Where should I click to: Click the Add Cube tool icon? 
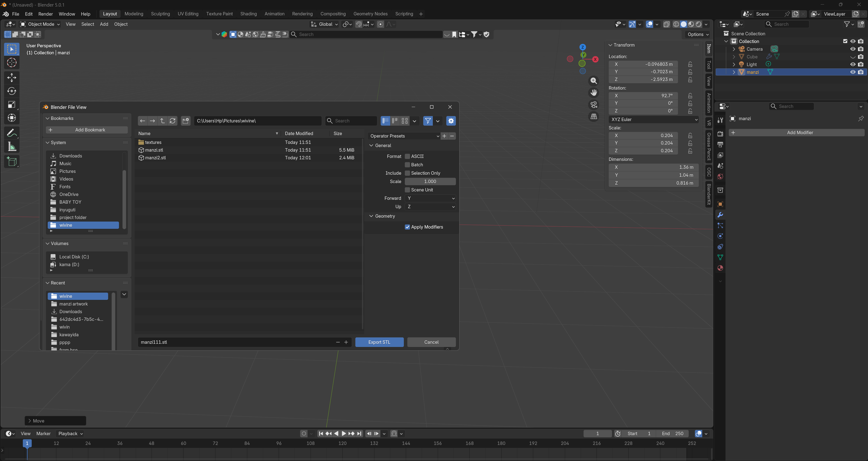click(12, 162)
